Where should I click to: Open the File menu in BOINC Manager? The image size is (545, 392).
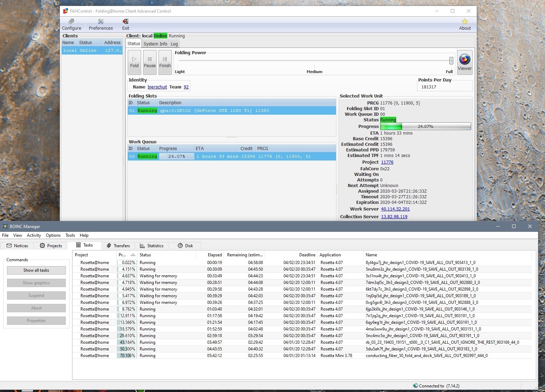(x=5, y=235)
